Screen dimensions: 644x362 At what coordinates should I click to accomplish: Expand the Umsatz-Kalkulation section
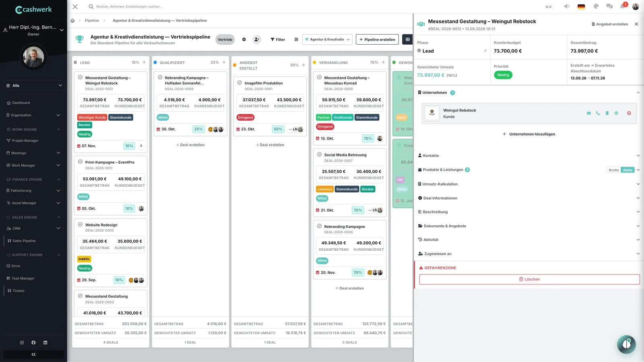pos(529,184)
